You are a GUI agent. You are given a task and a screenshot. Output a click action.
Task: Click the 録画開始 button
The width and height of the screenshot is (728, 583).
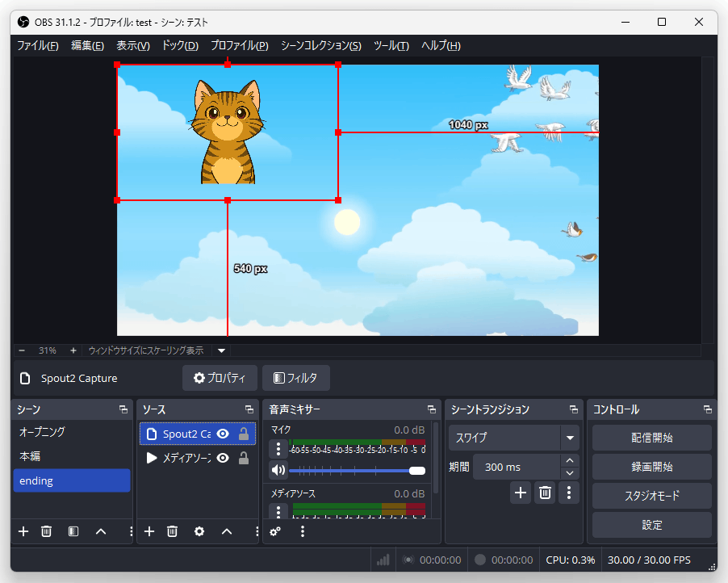[x=651, y=467]
